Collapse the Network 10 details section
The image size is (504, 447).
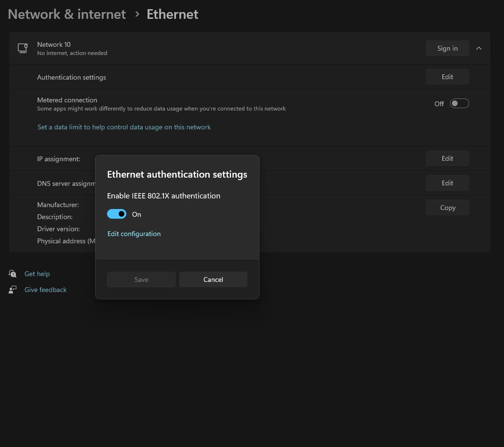(479, 48)
